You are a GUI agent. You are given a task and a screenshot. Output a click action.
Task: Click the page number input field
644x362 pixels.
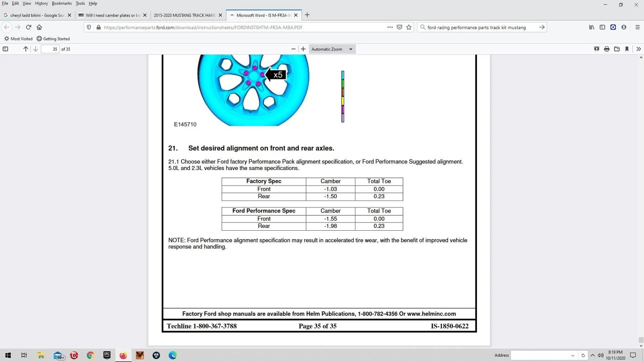click(x=50, y=49)
